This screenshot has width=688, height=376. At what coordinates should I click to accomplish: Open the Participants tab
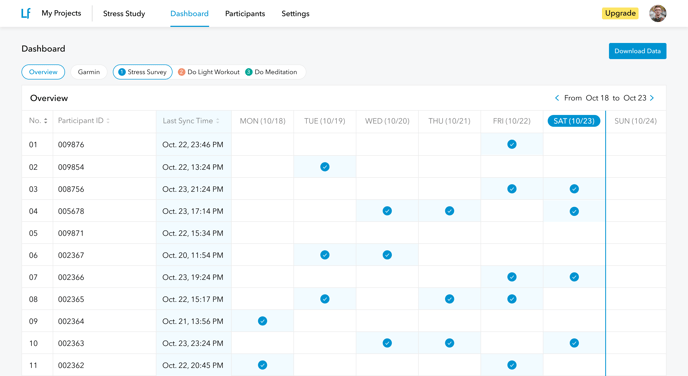[245, 14]
